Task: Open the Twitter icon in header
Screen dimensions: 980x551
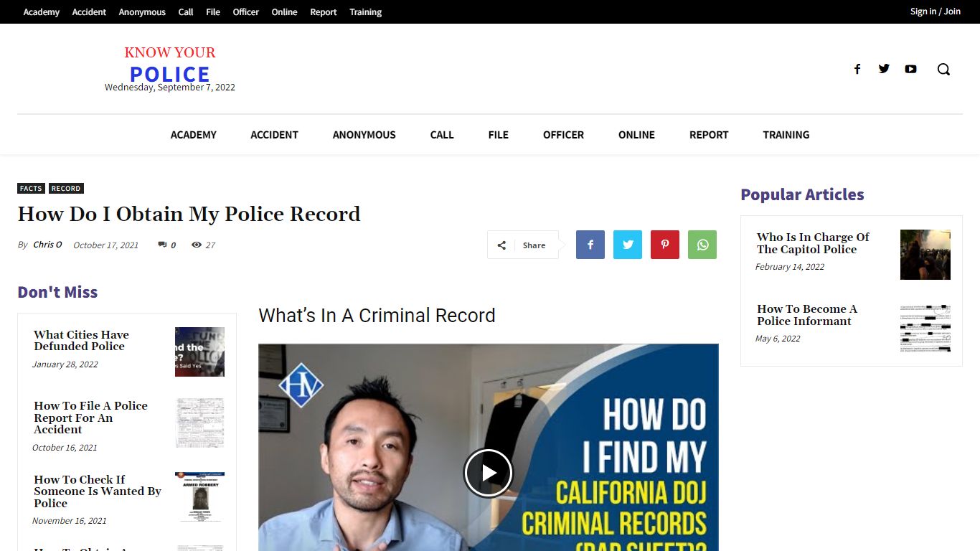Action: tap(884, 69)
